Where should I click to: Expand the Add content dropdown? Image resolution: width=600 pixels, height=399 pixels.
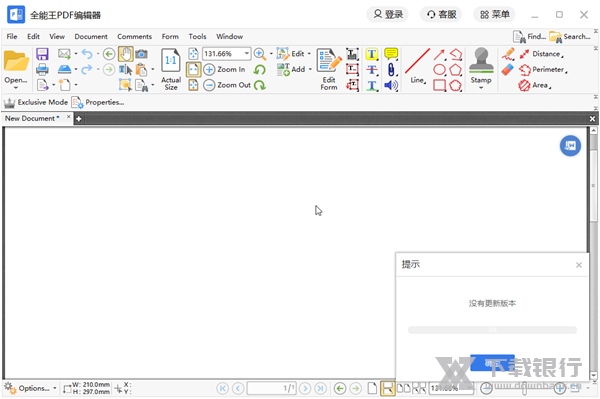click(x=310, y=70)
